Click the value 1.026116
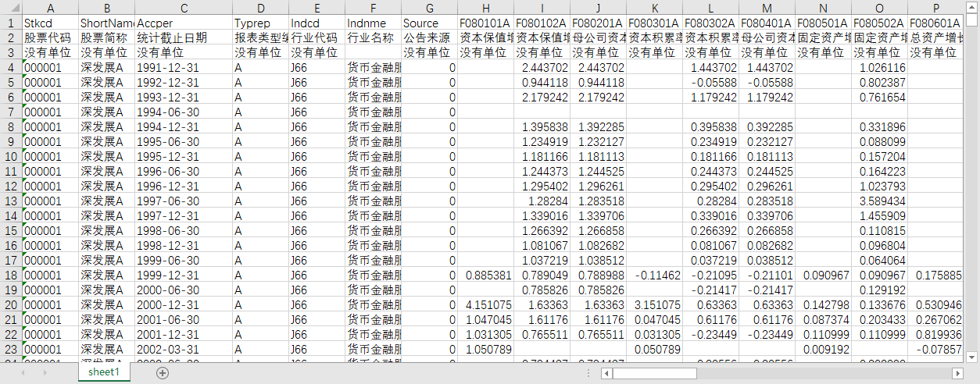This screenshot has height=384, width=980. (880, 68)
